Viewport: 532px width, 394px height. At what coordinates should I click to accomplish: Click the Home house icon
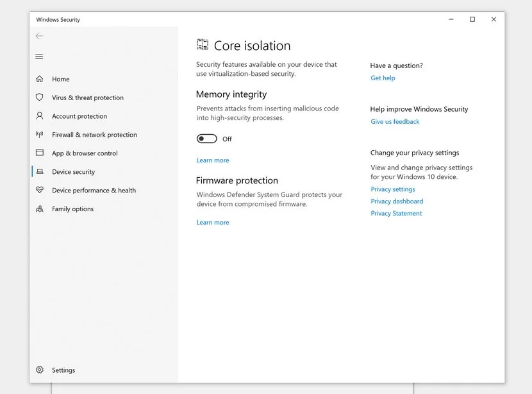tap(40, 79)
